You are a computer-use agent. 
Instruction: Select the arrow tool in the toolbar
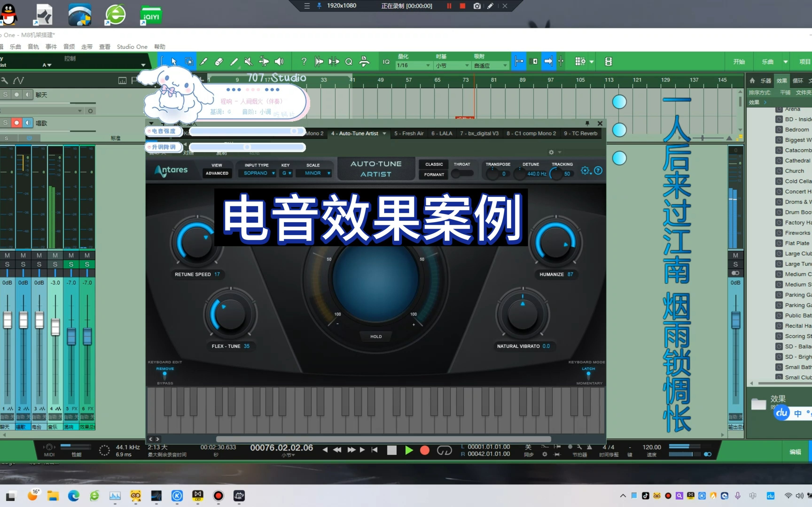click(173, 61)
